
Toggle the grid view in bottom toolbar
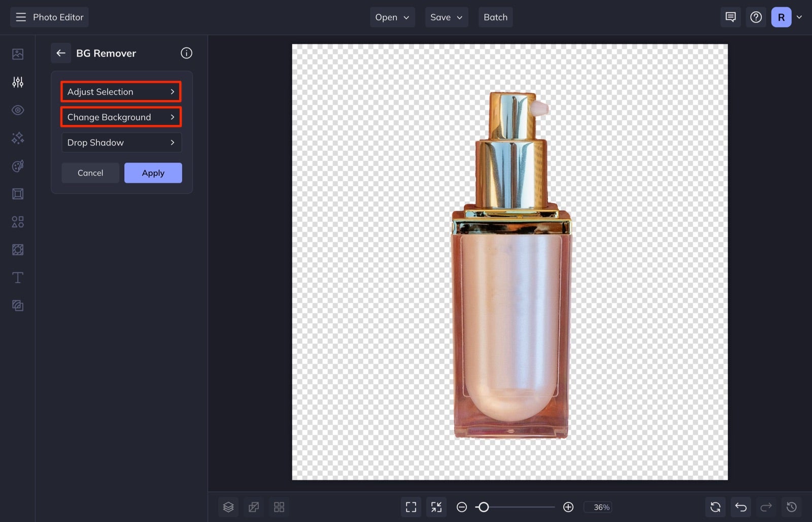(x=279, y=507)
